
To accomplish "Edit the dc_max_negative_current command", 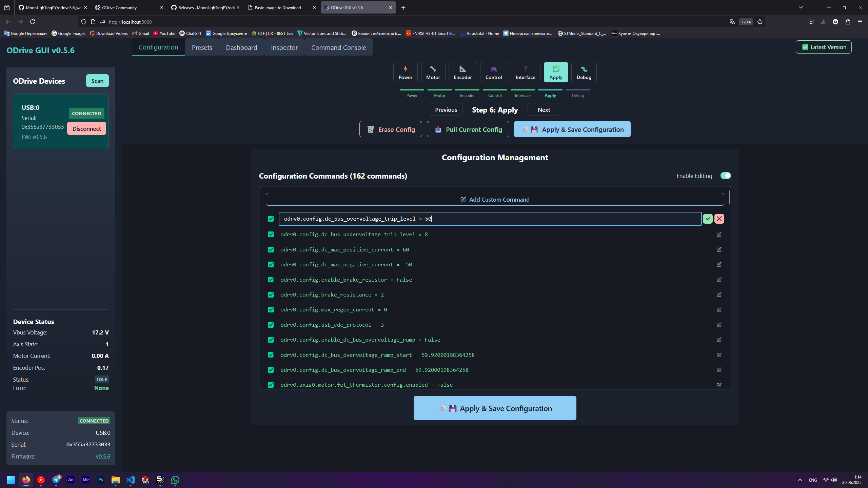I will 719,264.
